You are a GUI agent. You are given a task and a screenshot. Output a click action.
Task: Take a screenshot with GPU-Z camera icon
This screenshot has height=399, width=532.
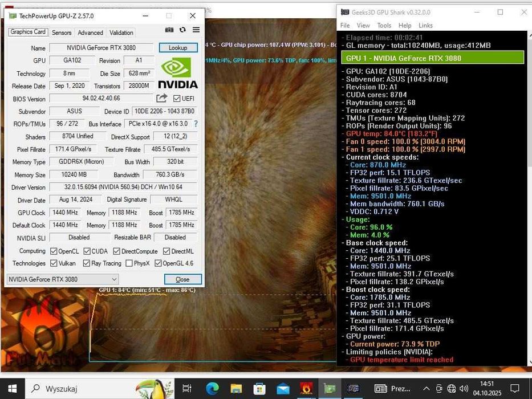(x=169, y=30)
